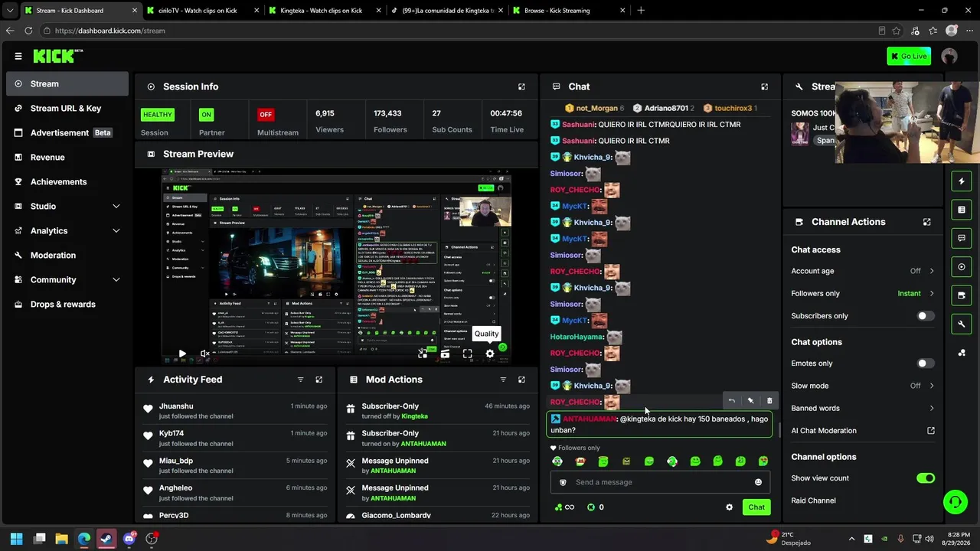Toggle the Stream Preview play widget in the right rail
This screenshot has width=980, height=551.
pos(962,267)
